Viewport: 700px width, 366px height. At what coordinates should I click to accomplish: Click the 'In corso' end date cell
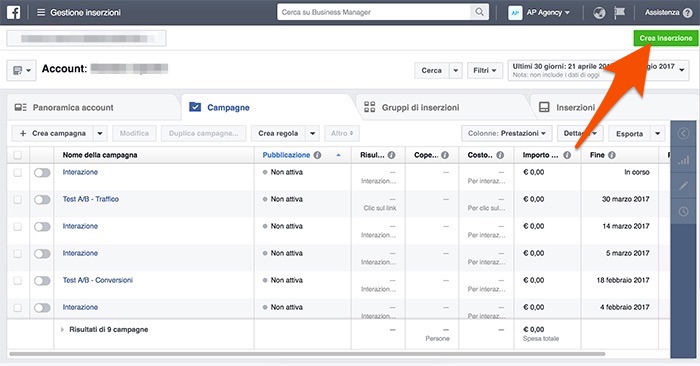coord(637,172)
